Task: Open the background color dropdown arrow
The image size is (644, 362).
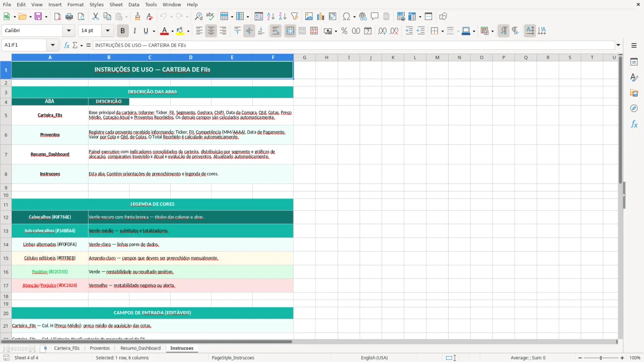Action: coord(188,31)
